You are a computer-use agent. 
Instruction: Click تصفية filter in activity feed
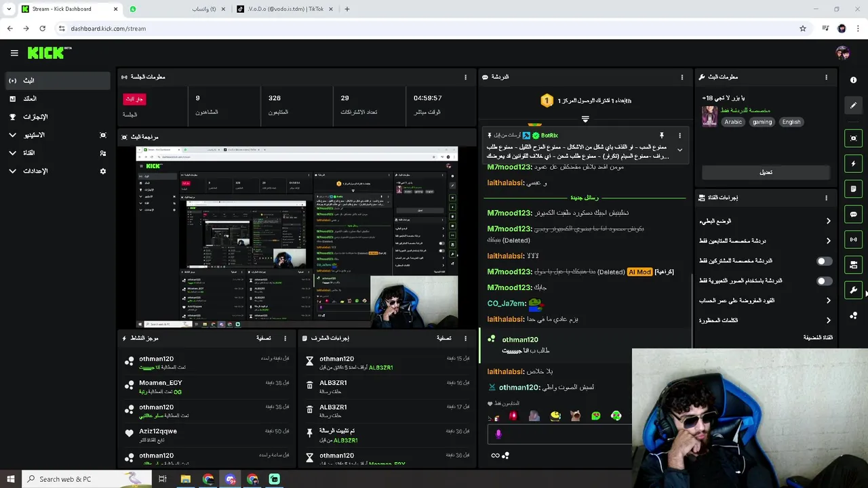264,338
